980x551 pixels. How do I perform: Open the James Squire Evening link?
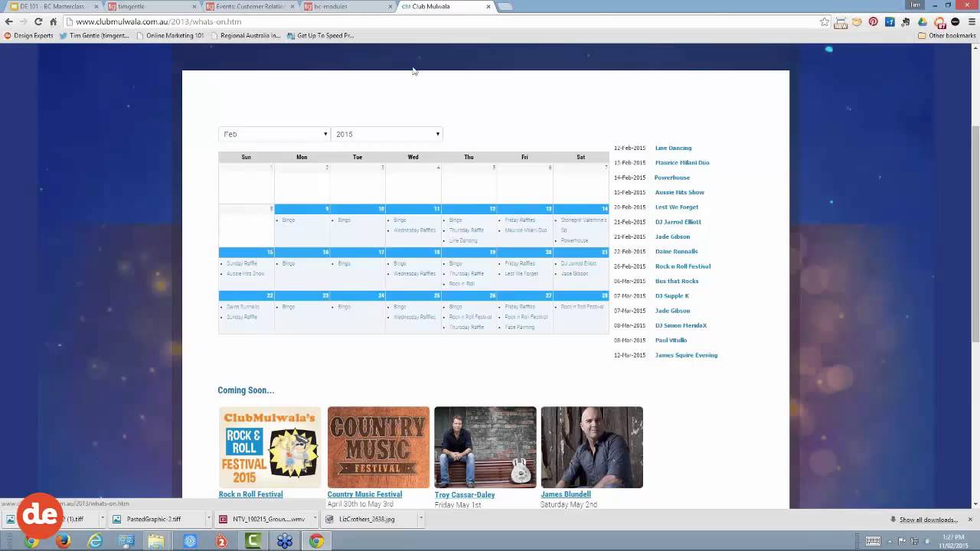(686, 355)
